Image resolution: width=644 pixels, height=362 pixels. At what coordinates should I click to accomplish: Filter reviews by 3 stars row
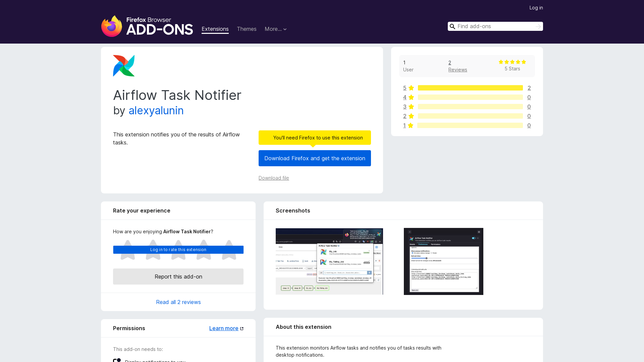[x=467, y=107]
